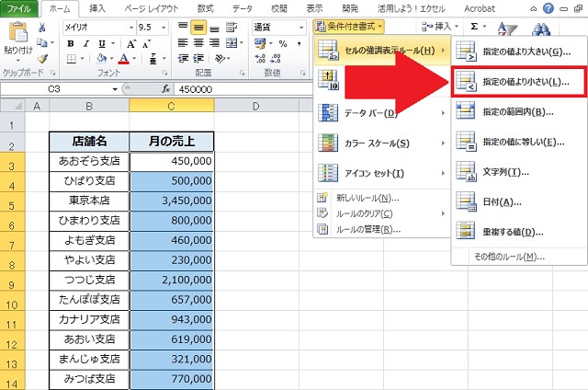Image resolution: width=588 pixels, height=390 pixels.
Task: Open the 条件付き書式 dropdown button
Action: (x=348, y=27)
